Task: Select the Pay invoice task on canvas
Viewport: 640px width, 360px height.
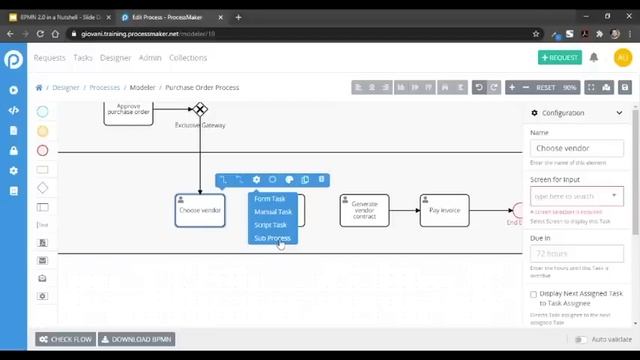Action: click(x=444, y=211)
